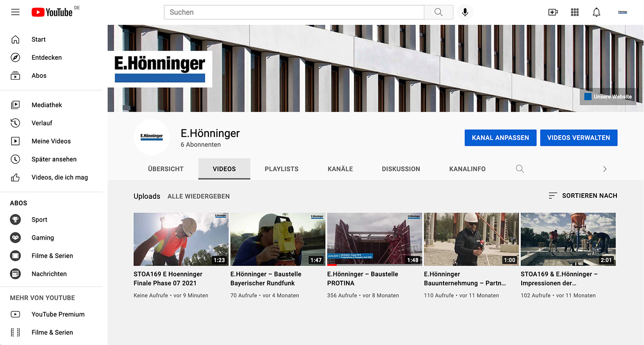
Task: Open the create video icon
Action: click(x=553, y=12)
